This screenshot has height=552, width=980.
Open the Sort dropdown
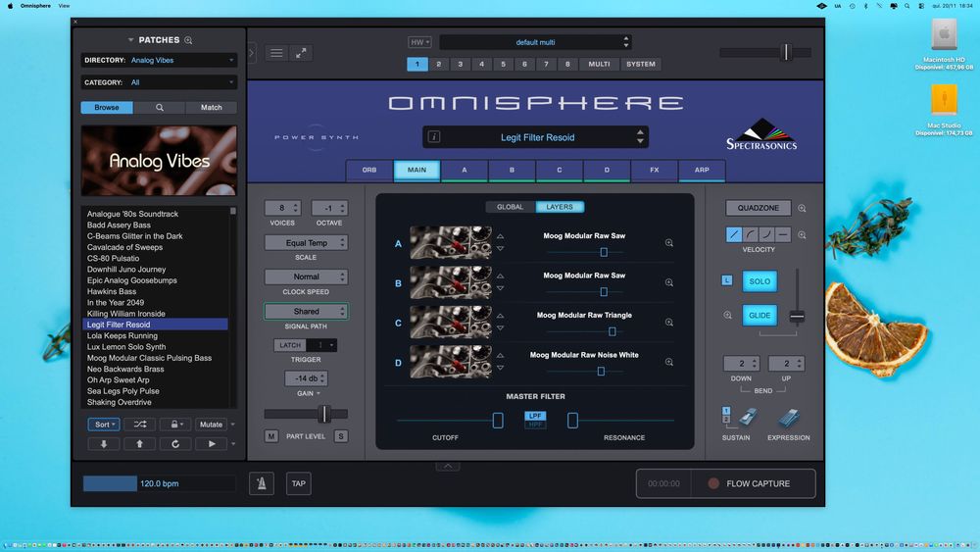[x=104, y=425]
